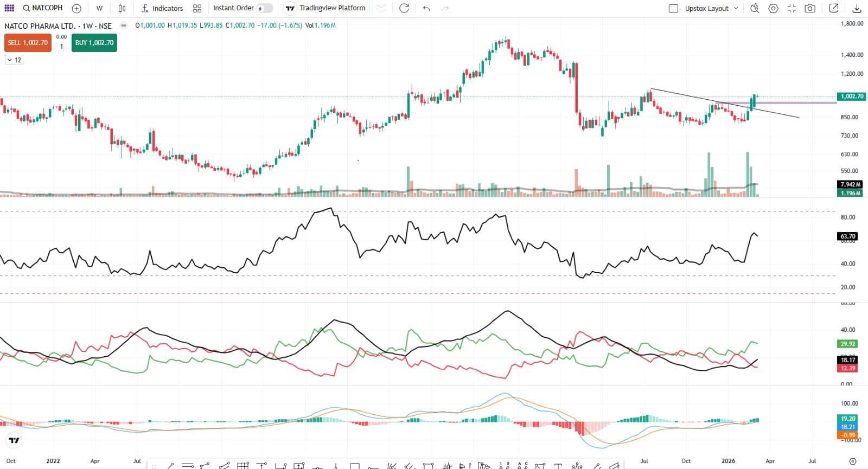Click the blue 18.21 MACD label
868x469 pixels.
point(848,427)
